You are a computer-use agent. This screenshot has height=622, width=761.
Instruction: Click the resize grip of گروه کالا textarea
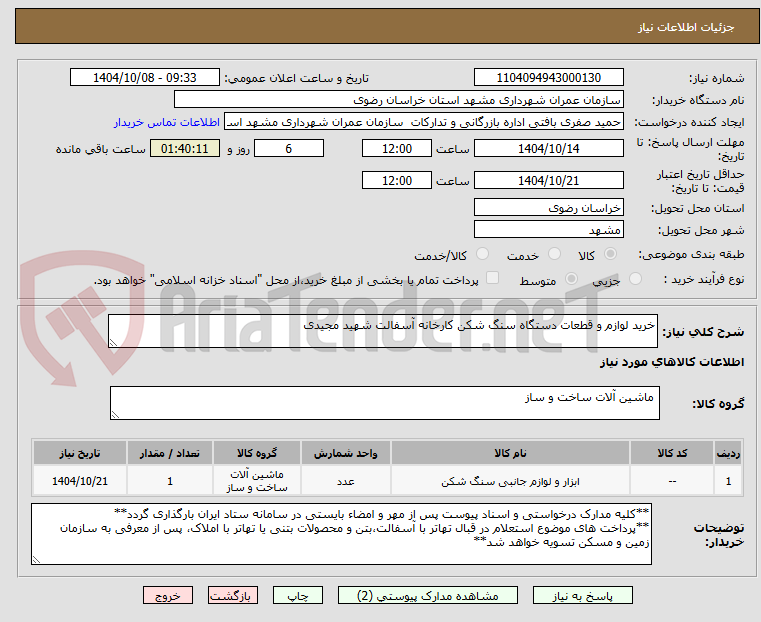(x=115, y=414)
